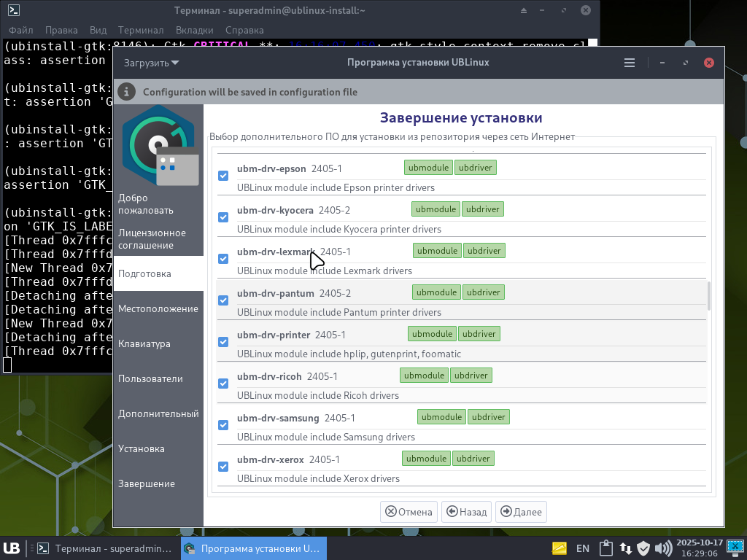Select Клавиатура step in sidebar
The height and width of the screenshot is (560, 747).
point(158,344)
